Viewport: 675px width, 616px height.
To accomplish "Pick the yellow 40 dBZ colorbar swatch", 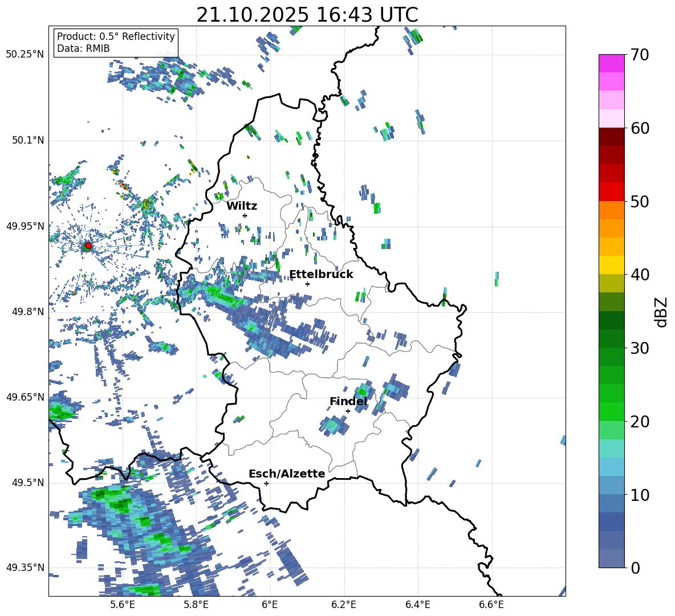I will [612, 265].
